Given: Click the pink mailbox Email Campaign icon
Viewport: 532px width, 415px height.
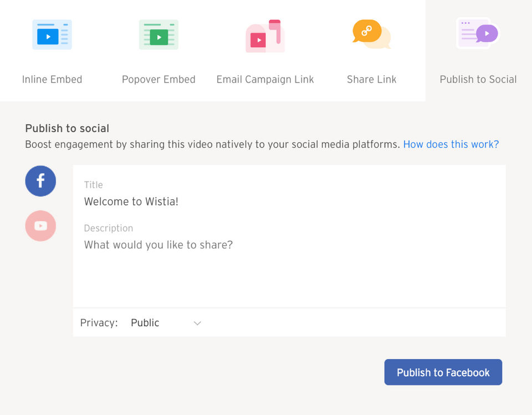Looking at the screenshot, I should click(x=265, y=36).
